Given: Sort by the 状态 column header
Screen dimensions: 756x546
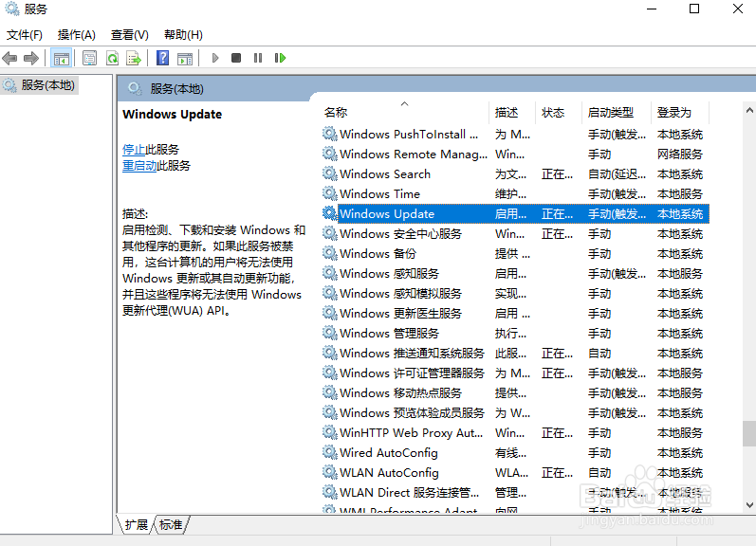Looking at the screenshot, I should (559, 112).
